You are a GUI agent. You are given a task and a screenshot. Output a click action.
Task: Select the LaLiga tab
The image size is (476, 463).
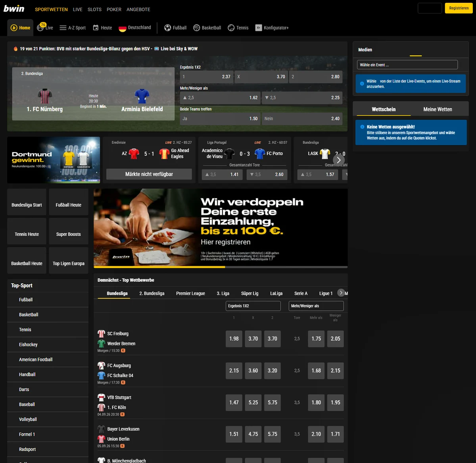click(276, 293)
